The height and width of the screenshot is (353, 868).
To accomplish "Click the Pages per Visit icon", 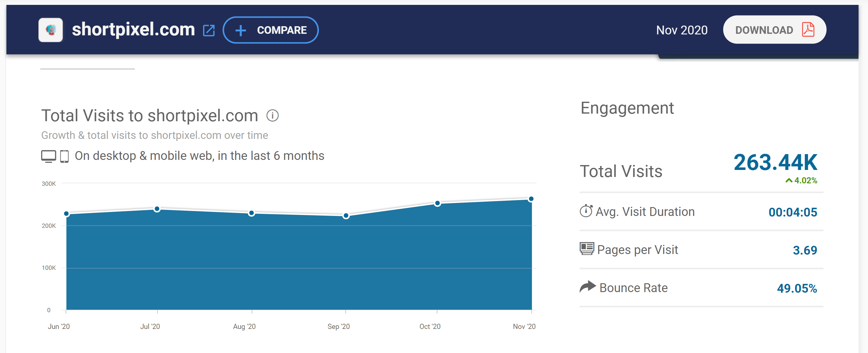I will (587, 249).
